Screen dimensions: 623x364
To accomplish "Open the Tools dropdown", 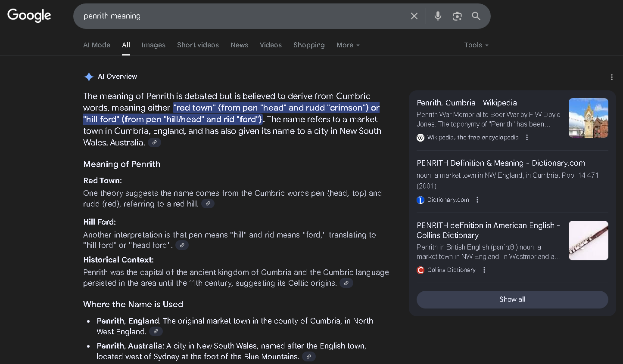I will click(476, 45).
